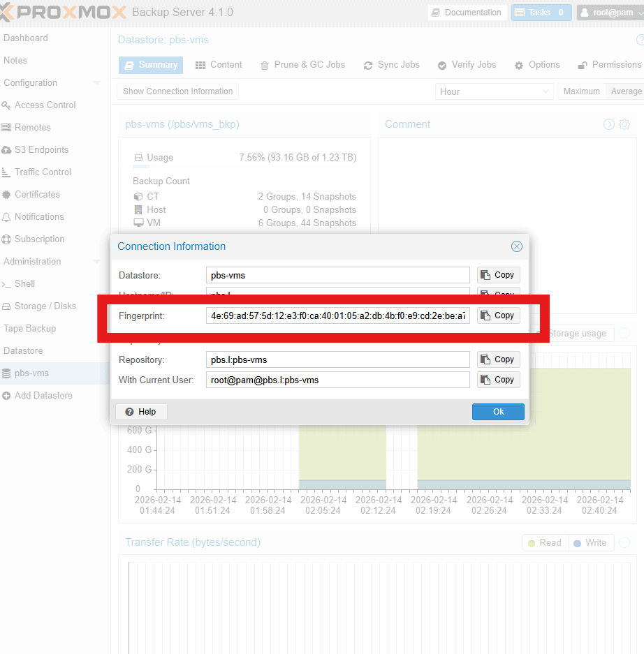Expand the root@pam user menu
Screen dimensions: 644x654
coord(609,13)
